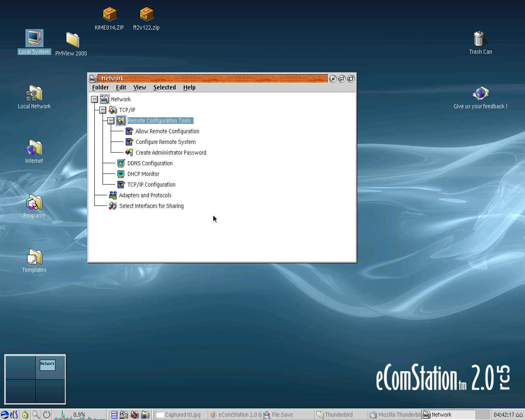This screenshot has width=525, height=420.
Task: Open the Selected menu
Action: pyautogui.click(x=164, y=87)
